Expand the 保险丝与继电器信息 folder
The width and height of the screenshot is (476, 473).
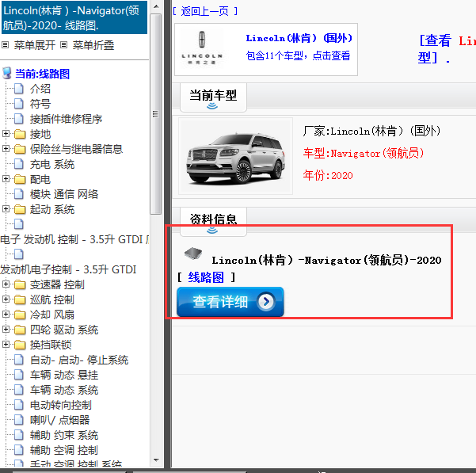click(x=6, y=148)
